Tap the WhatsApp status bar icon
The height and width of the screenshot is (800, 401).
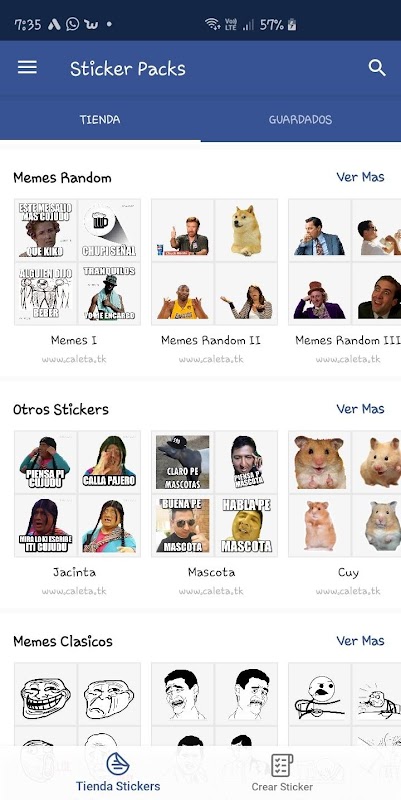tap(72, 24)
